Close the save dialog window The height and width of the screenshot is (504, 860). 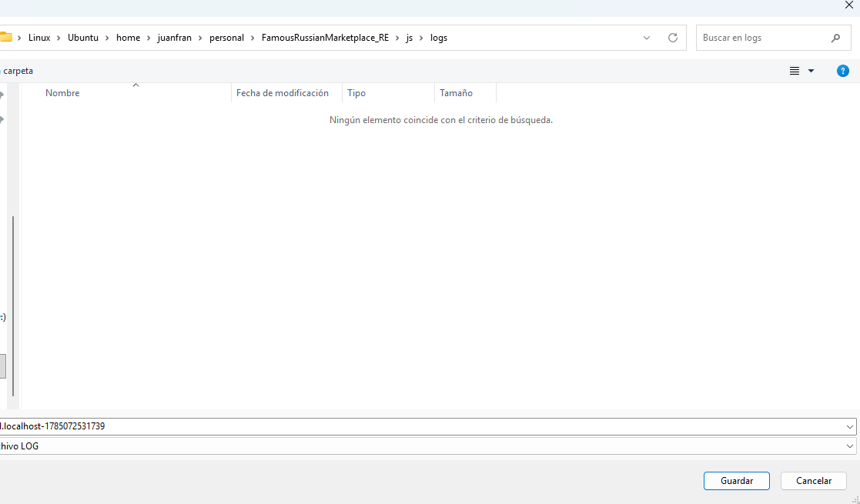pyautogui.click(x=849, y=5)
